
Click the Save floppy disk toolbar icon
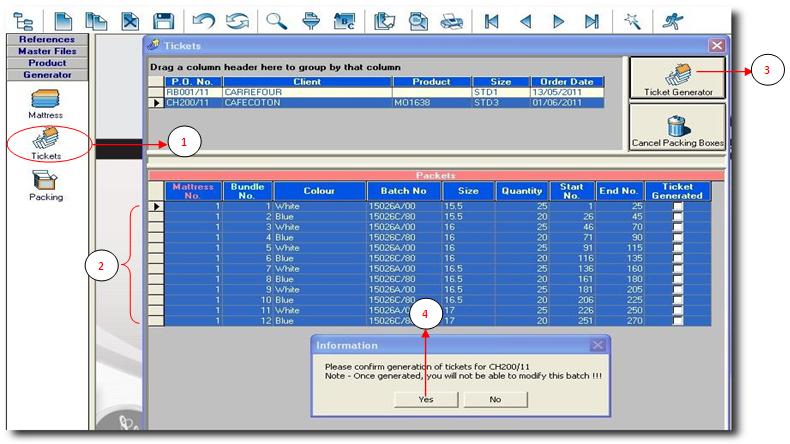click(x=166, y=18)
